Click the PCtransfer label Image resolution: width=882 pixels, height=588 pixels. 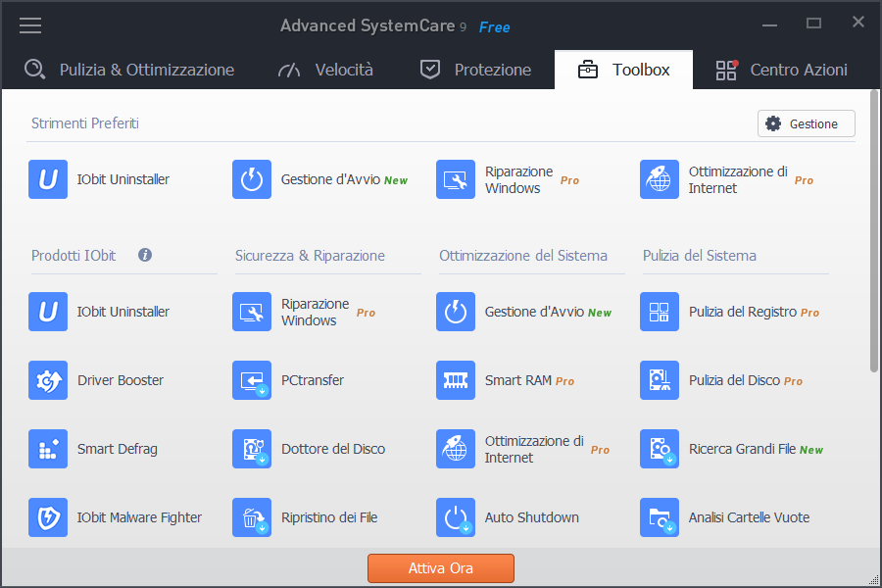(313, 380)
